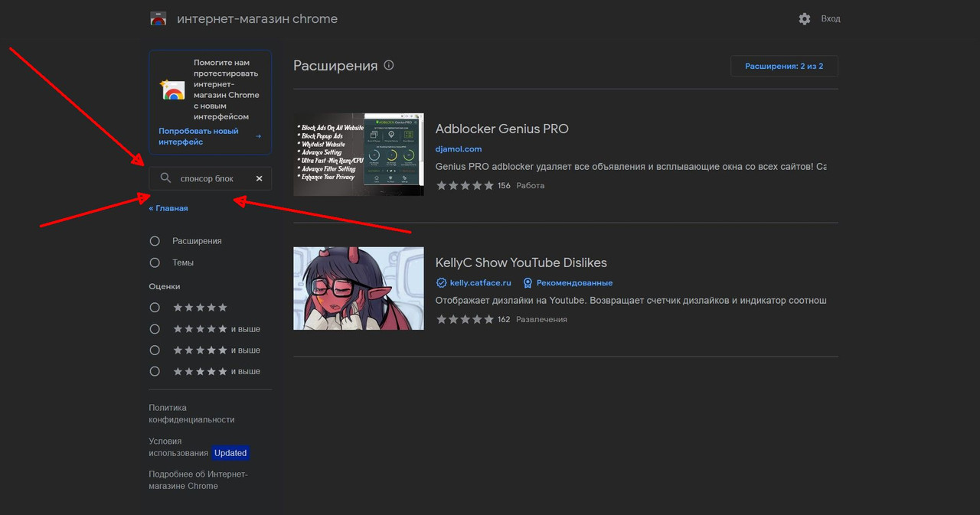Click the star rating of Adblocker Genius PRO
The width and height of the screenshot is (980, 515).
click(x=465, y=186)
